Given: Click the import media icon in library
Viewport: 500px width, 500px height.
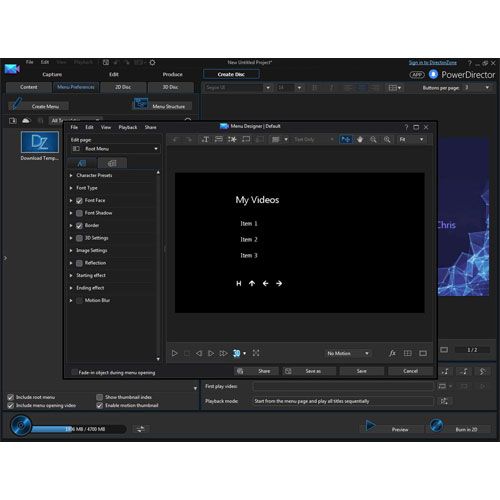Looking at the screenshot, I should [x=13, y=121].
